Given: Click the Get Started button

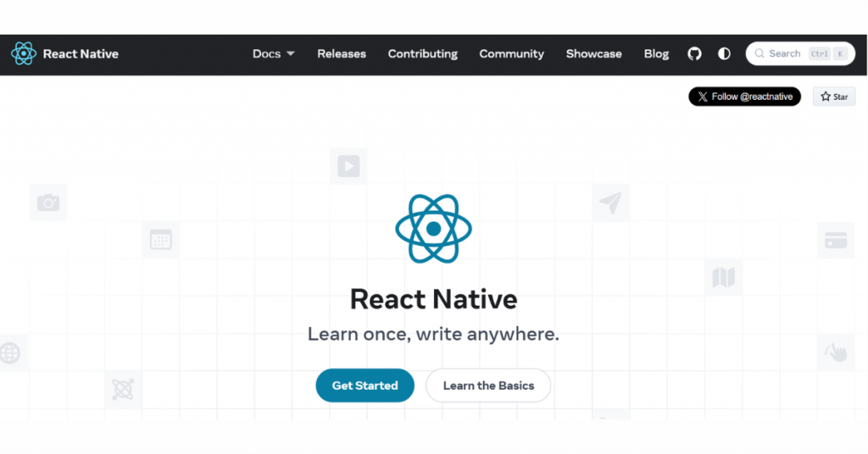Looking at the screenshot, I should 364,385.
